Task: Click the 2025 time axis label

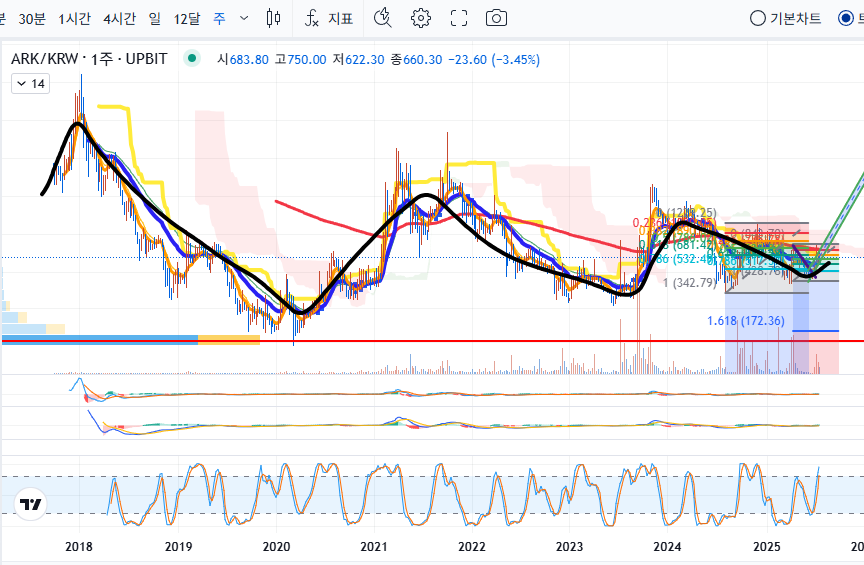Action: click(x=766, y=547)
